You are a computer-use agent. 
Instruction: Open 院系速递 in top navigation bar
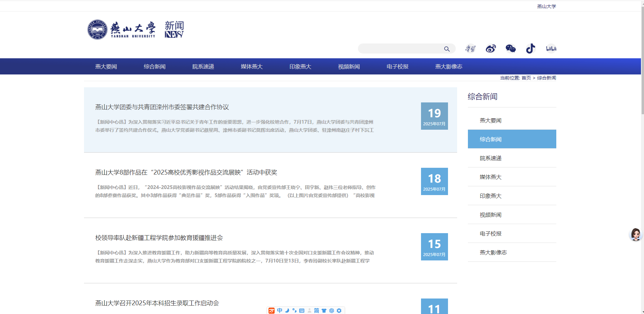tap(203, 67)
